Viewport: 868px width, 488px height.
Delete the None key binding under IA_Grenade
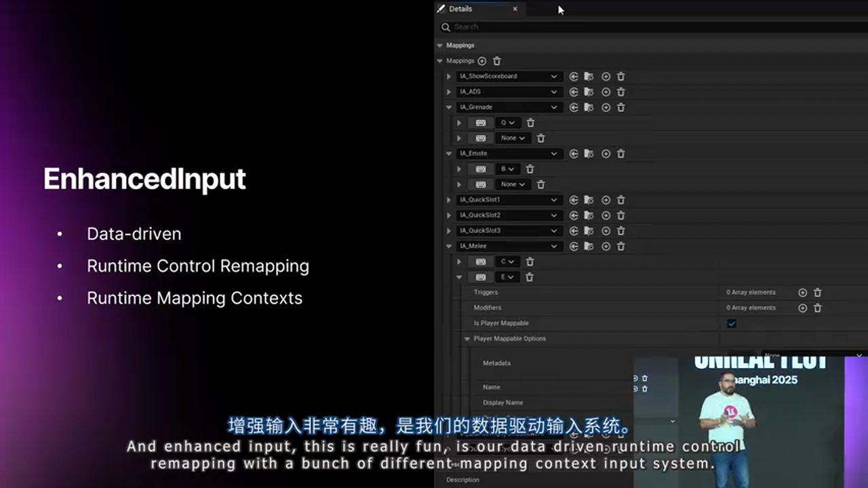click(540, 138)
